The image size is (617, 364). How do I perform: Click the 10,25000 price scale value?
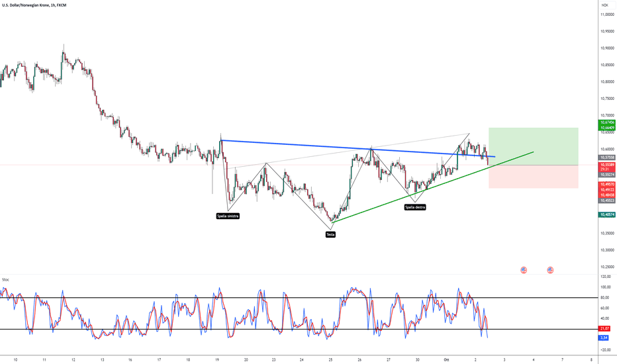607,267
